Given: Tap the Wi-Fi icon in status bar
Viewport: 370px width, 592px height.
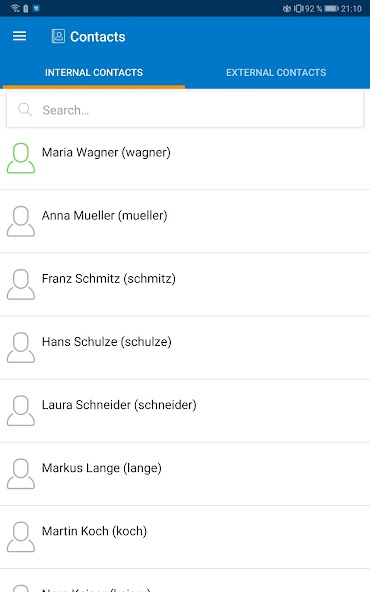Looking at the screenshot, I should click(15, 8).
